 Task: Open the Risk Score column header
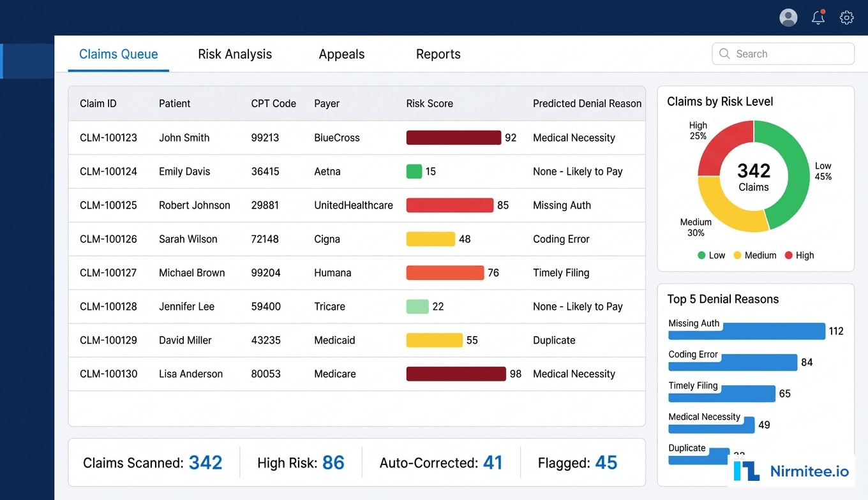click(x=429, y=103)
